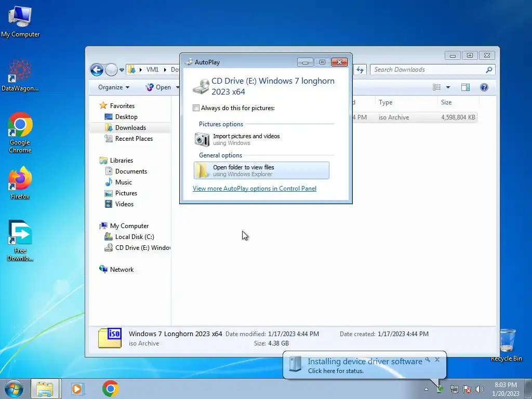Click the Windows Explorer taskbar button
Screen dimensions: 532x399
(x=45, y=389)
